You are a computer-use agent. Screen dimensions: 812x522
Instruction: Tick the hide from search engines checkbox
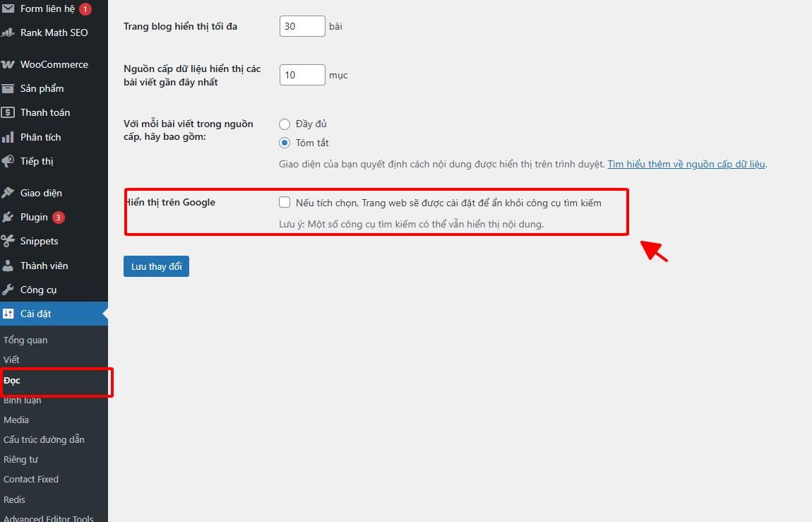[x=285, y=202]
